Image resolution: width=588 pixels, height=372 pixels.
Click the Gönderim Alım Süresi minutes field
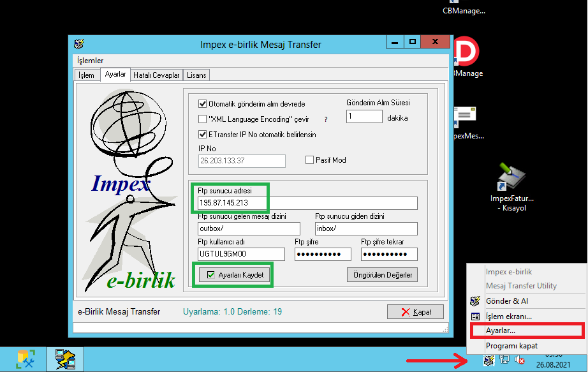point(364,116)
